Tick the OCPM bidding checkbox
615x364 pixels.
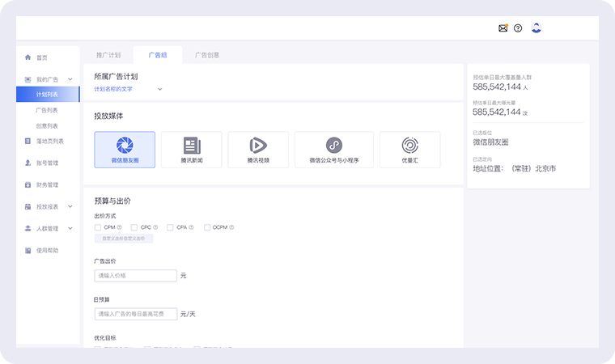[207, 227]
